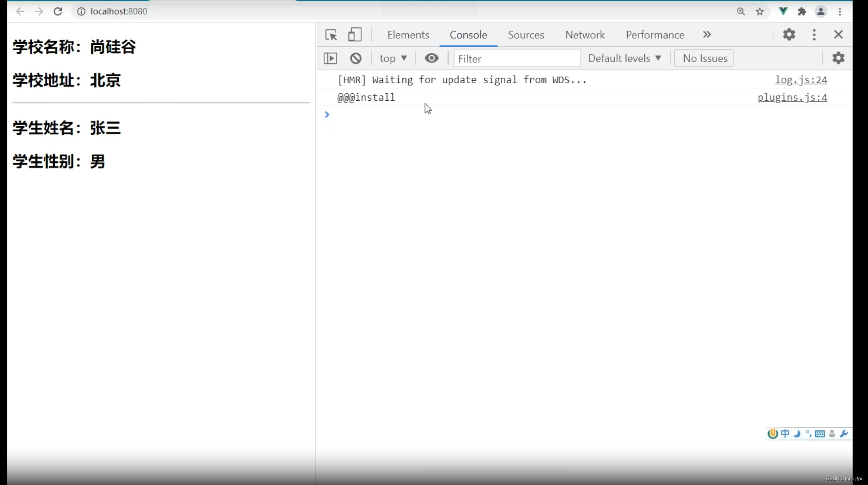Switch to the Sources tab
The width and height of the screenshot is (868, 485).
526,35
